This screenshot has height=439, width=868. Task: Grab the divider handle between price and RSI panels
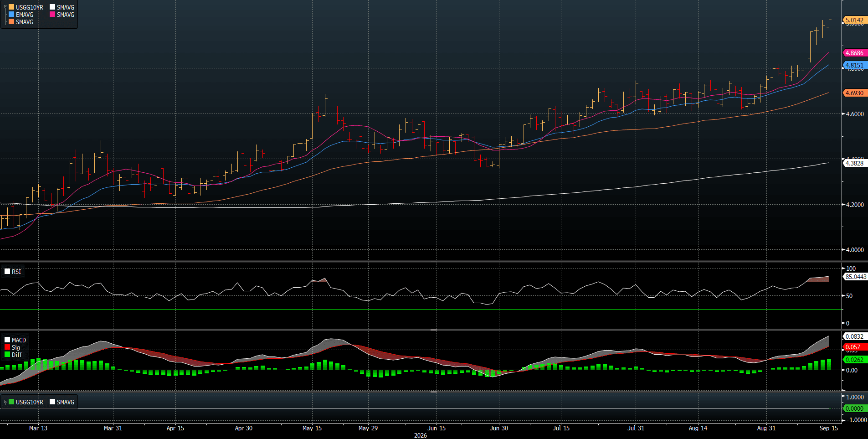click(434, 261)
